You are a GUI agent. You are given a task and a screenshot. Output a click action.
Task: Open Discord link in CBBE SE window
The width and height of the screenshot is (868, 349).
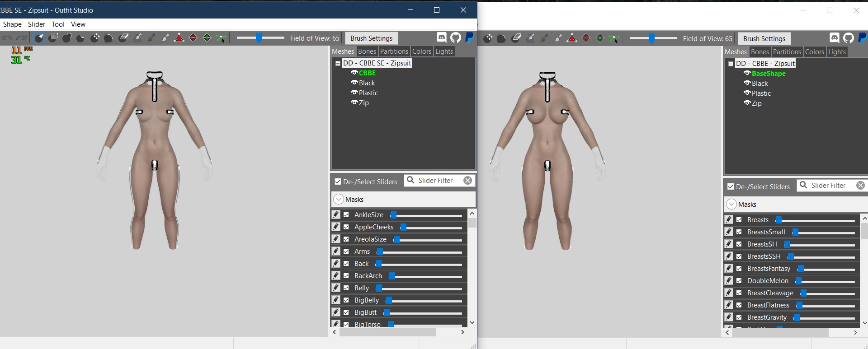click(442, 37)
